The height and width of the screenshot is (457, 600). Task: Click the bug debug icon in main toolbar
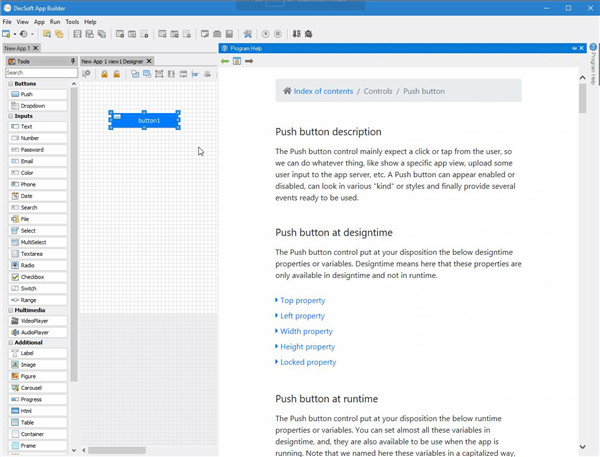[308, 34]
